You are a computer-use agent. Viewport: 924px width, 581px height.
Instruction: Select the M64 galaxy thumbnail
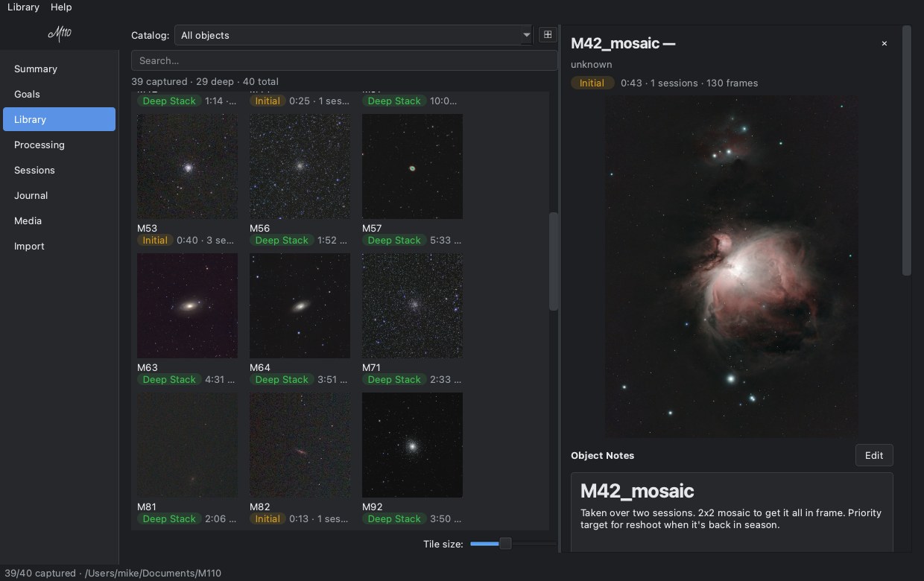[x=300, y=305]
